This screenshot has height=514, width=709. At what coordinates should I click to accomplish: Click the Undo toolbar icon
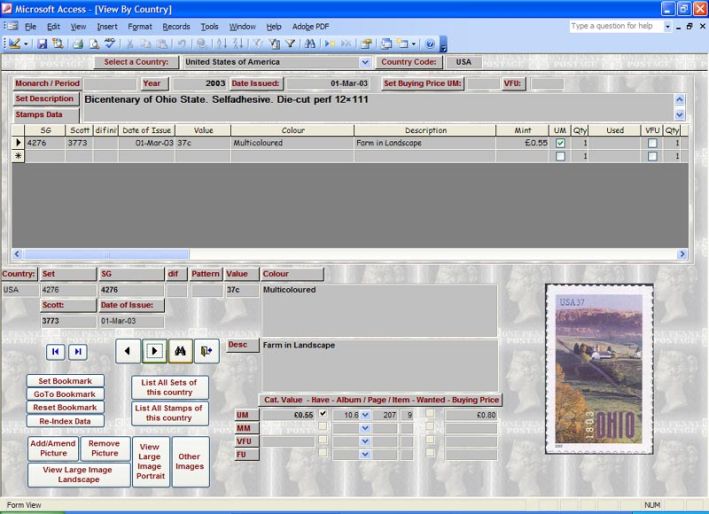(x=181, y=44)
